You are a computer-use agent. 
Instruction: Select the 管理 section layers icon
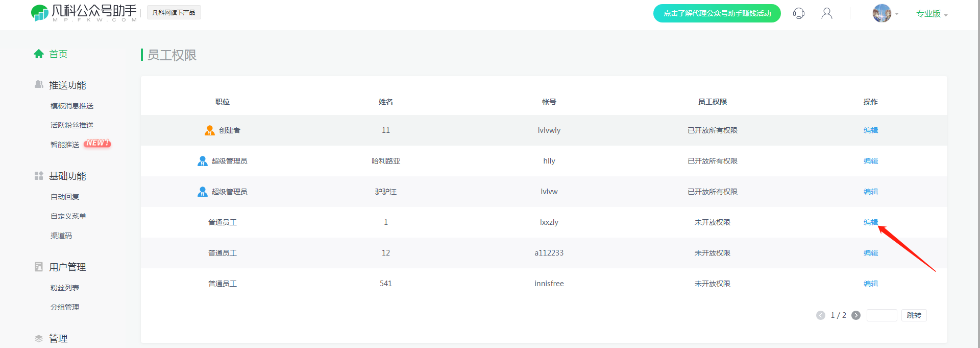point(39,338)
